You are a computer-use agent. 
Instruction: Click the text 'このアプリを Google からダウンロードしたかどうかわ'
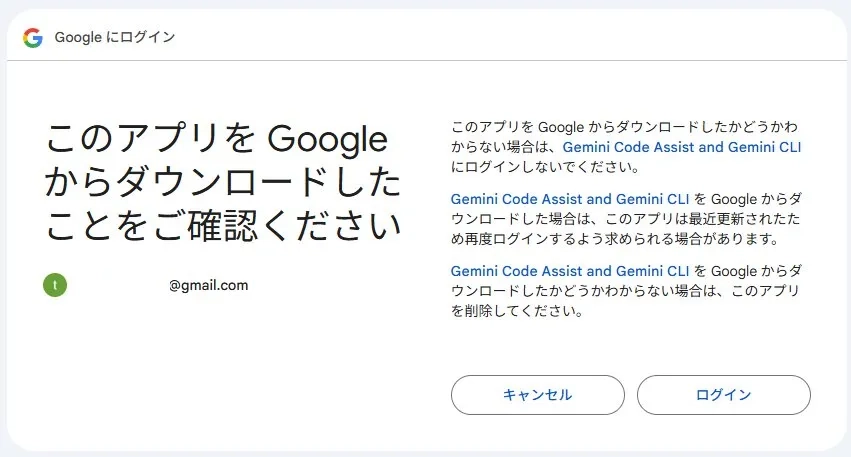(x=624, y=127)
